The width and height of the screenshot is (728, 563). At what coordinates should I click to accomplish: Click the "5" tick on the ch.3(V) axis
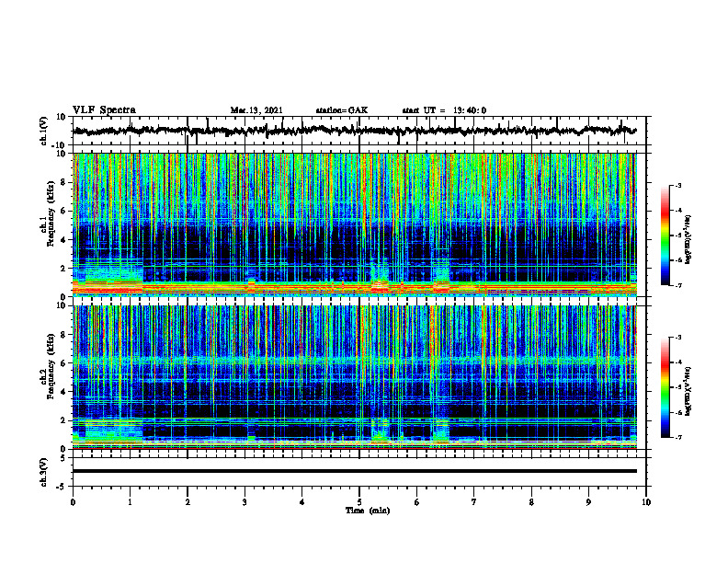coord(64,458)
